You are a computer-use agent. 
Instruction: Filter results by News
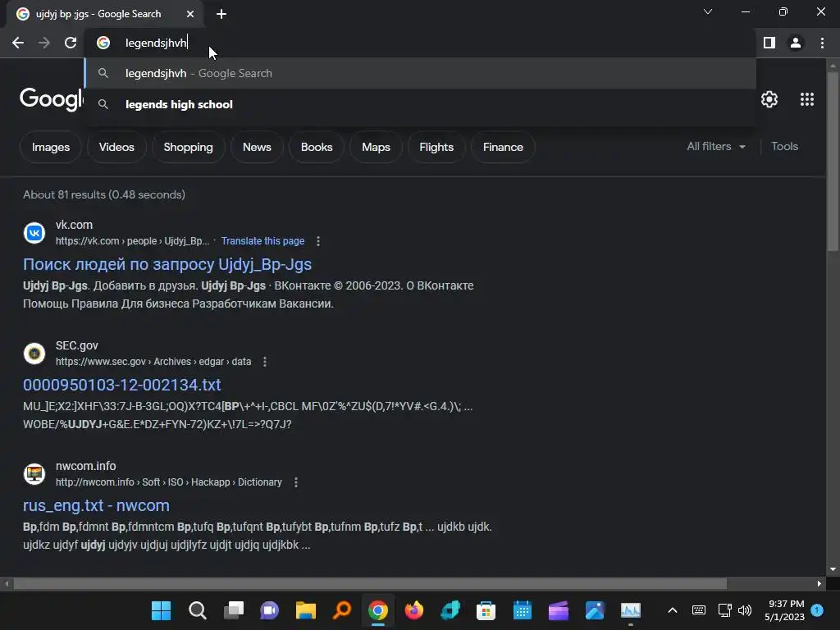[257, 147]
